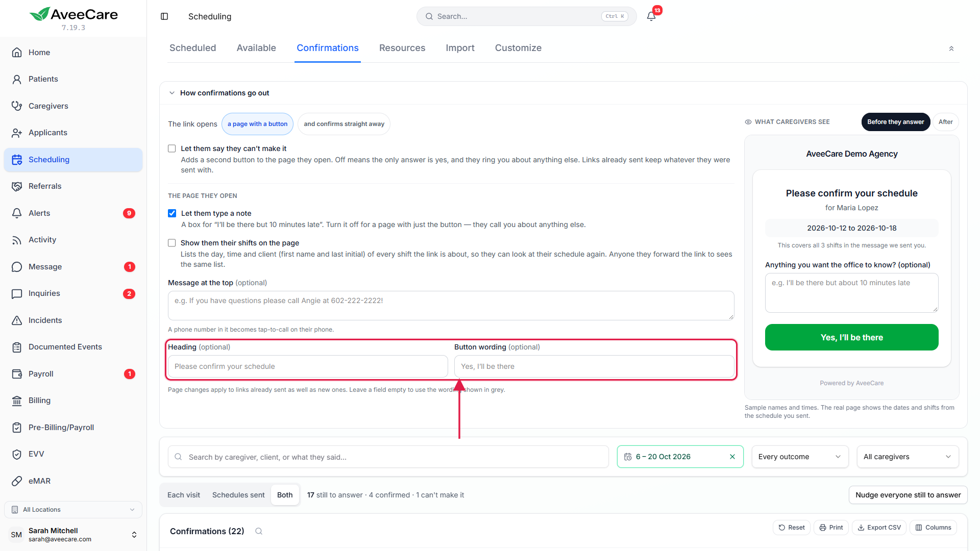Click the Export CSV button
This screenshot has height=551, width=980.
point(879,528)
